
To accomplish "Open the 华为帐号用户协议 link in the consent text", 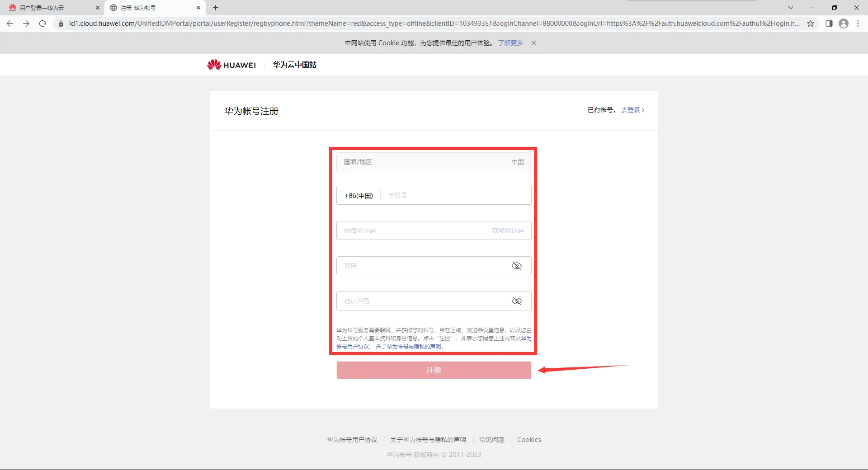I will [x=353, y=347].
